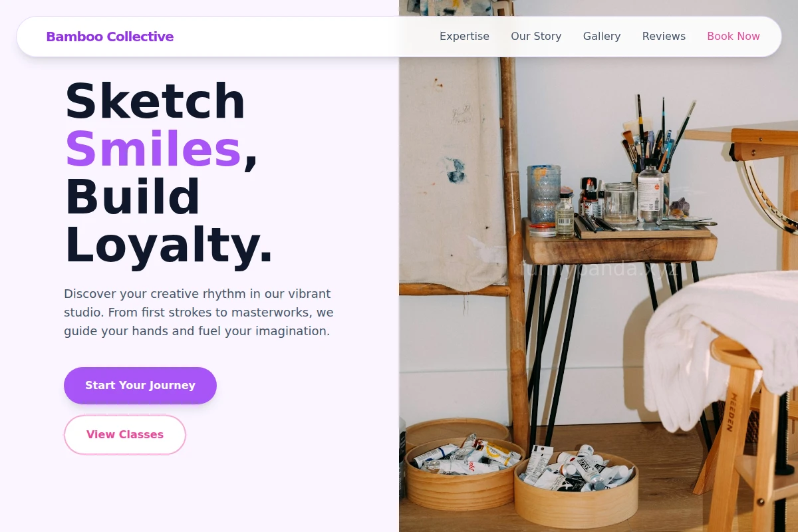
Task: Click the right basket of paint tubes
Action: point(576,484)
